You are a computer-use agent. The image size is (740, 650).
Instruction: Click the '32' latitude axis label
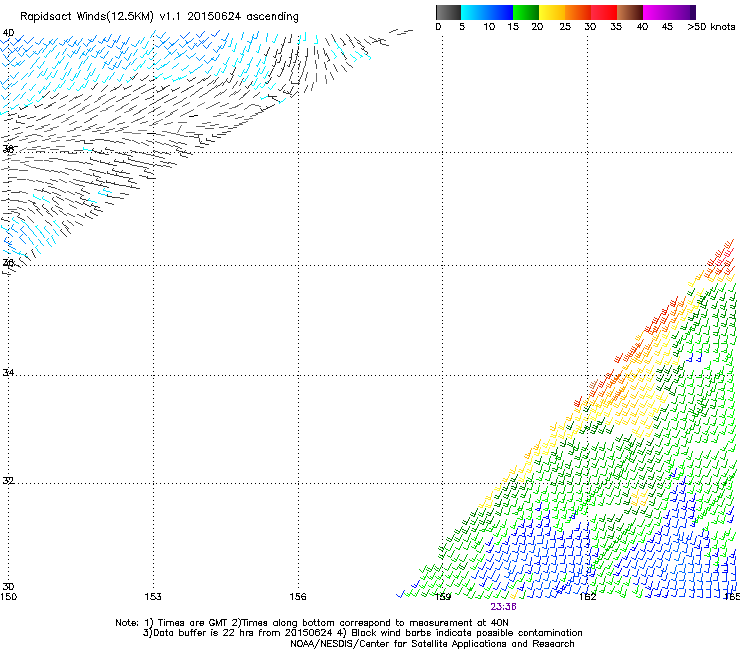pos(8,481)
